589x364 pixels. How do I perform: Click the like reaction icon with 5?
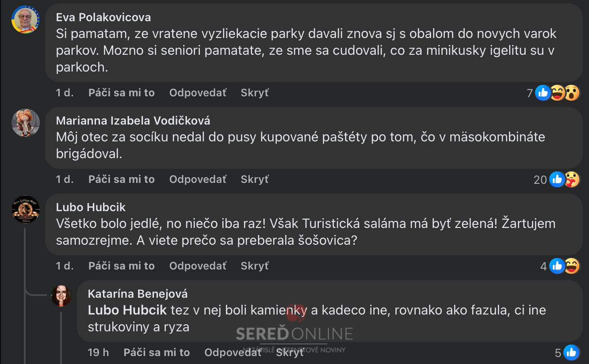tap(571, 353)
